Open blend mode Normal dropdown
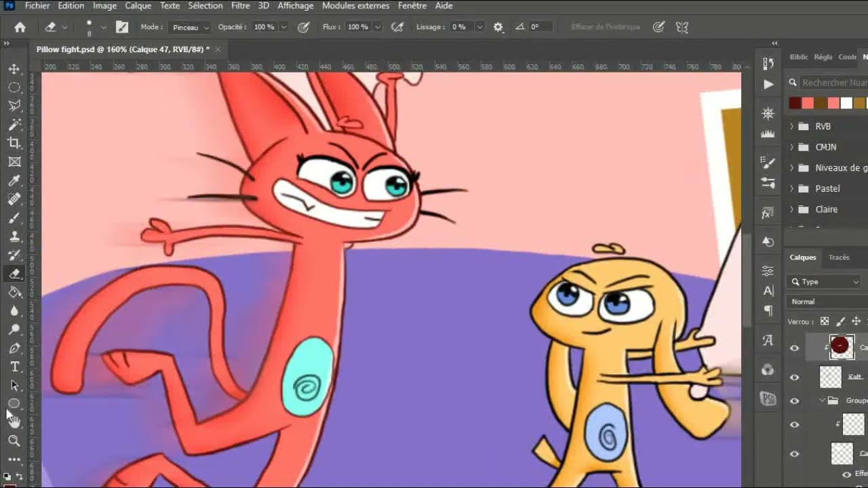Screen dimensions: 868x488 (x=827, y=302)
